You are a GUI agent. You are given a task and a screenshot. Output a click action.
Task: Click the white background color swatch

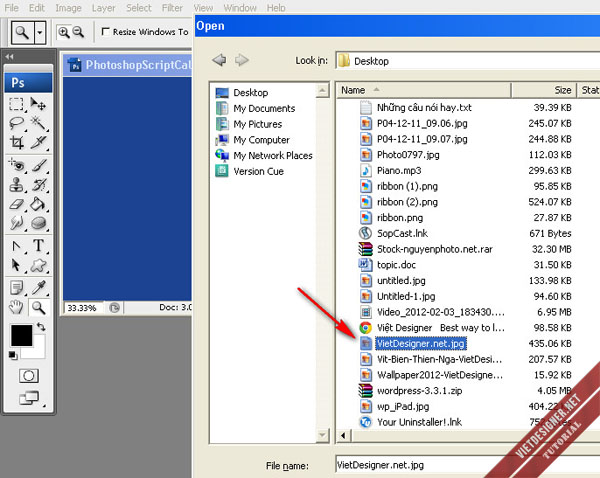pos(38,349)
